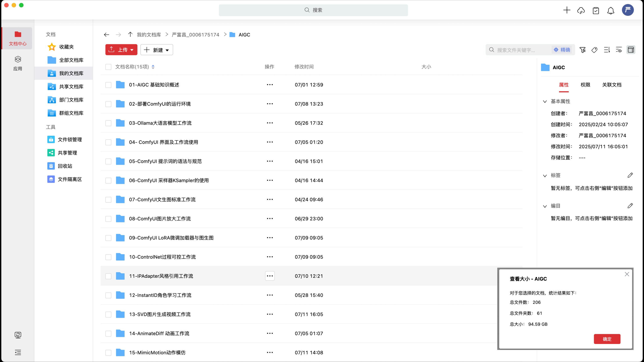Navigate to 严富昌_0006175174 breadcrumb

[195, 35]
